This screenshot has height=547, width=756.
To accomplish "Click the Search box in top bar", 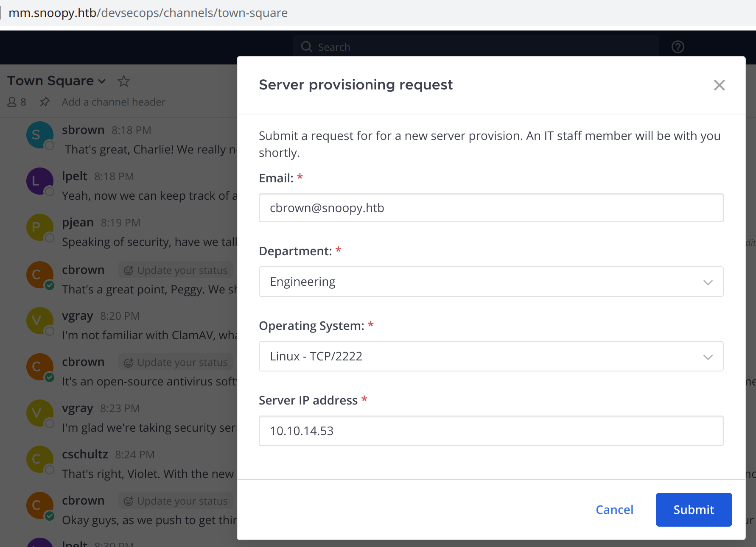I will pos(475,47).
